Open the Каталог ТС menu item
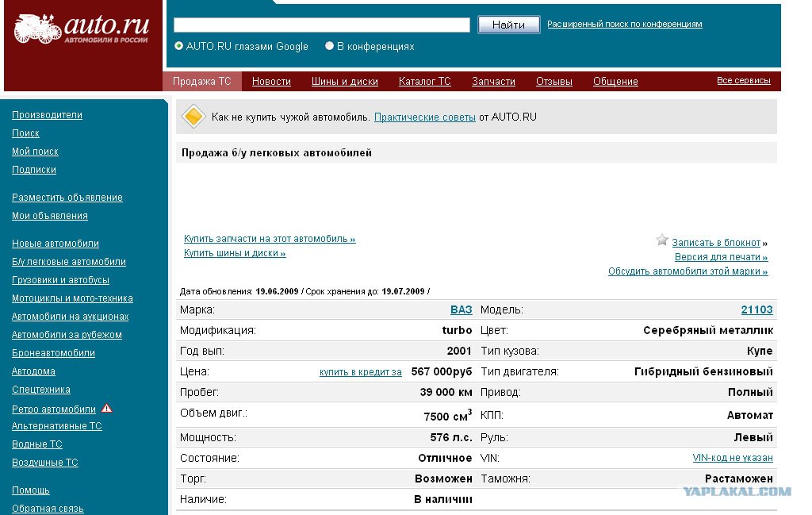This screenshot has height=515, width=812. click(x=425, y=82)
